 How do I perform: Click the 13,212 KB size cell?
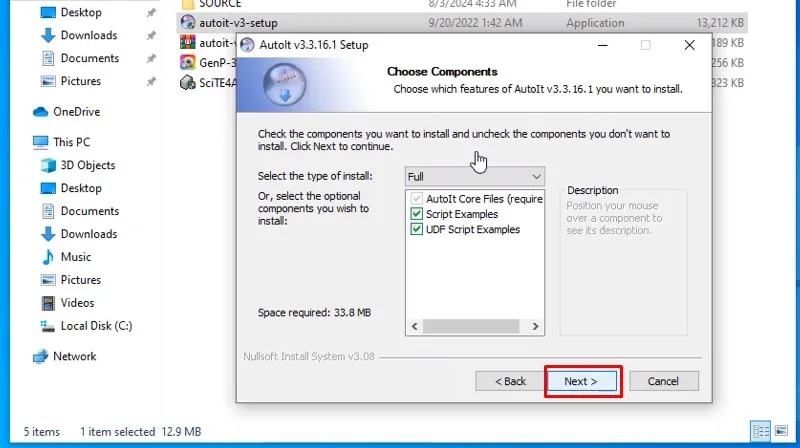tap(719, 23)
